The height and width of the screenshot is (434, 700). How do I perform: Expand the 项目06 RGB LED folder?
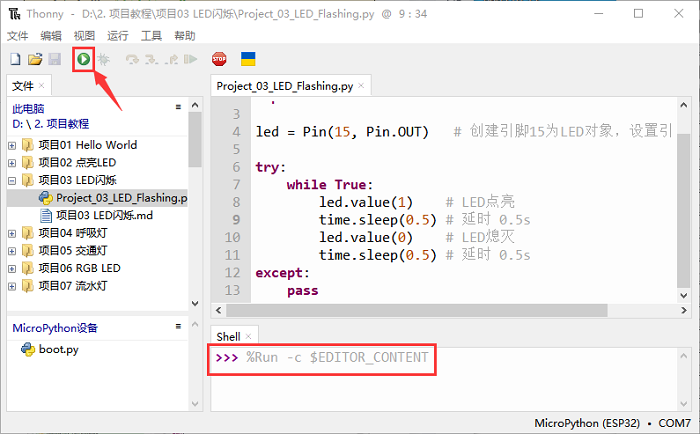pyautogui.click(x=12, y=269)
